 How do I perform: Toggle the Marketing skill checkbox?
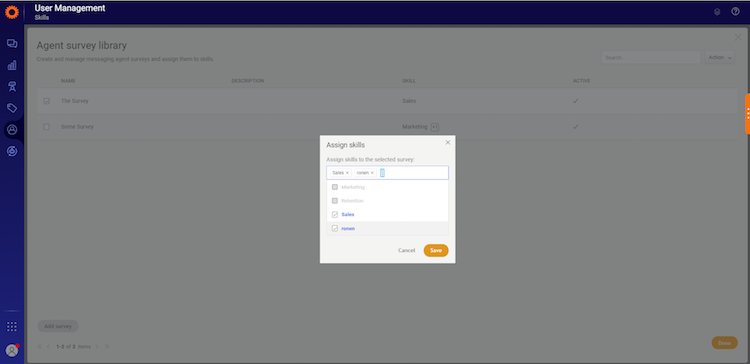pos(335,187)
